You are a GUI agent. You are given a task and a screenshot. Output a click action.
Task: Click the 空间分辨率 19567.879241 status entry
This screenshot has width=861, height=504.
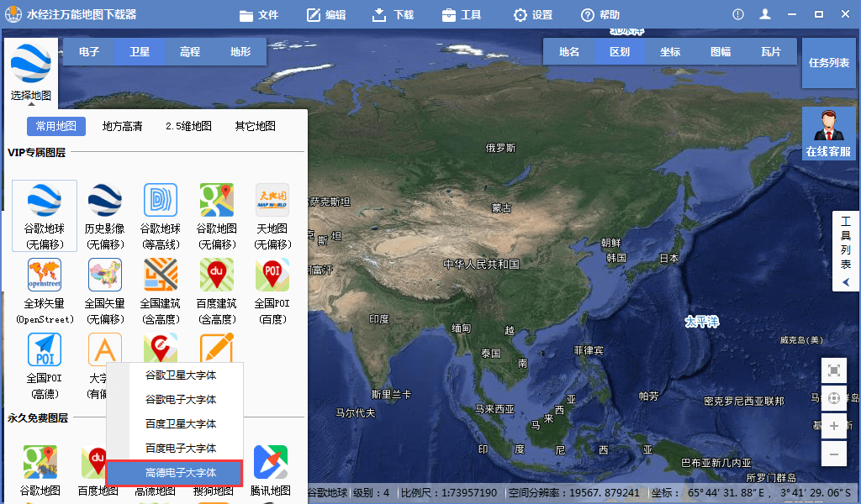click(573, 493)
